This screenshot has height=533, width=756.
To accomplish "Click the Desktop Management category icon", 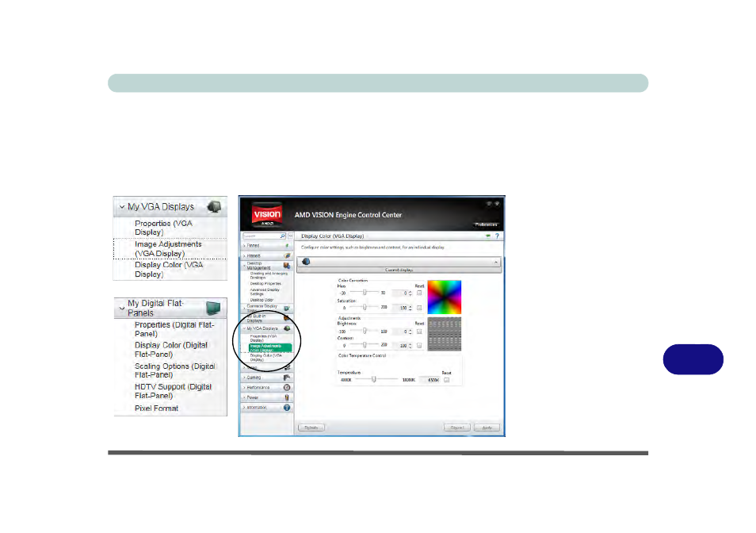I will (287, 266).
